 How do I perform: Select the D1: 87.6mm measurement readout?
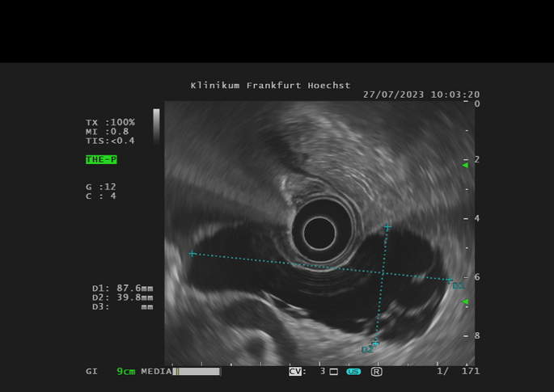pyautogui.click(x=122, y=288)
